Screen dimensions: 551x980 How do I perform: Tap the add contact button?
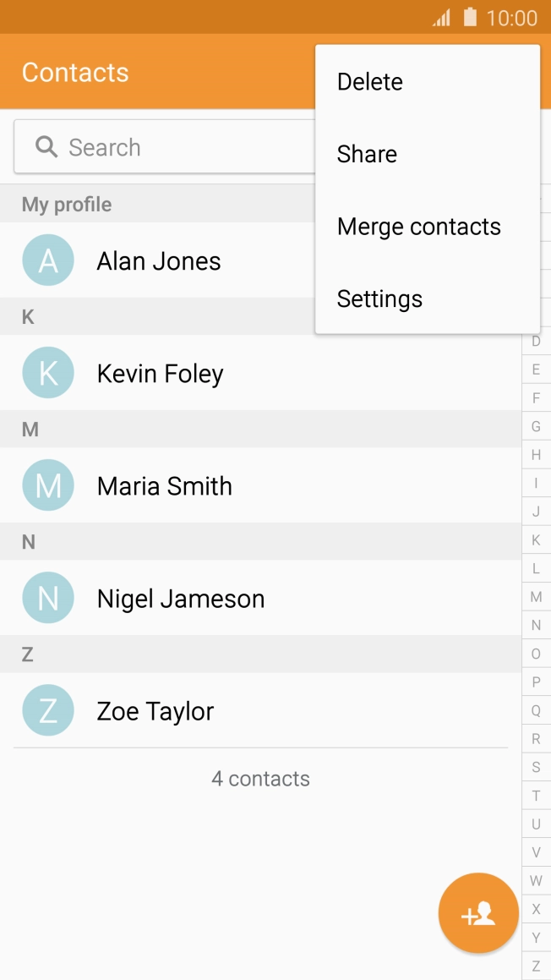(x=477, y=913)
